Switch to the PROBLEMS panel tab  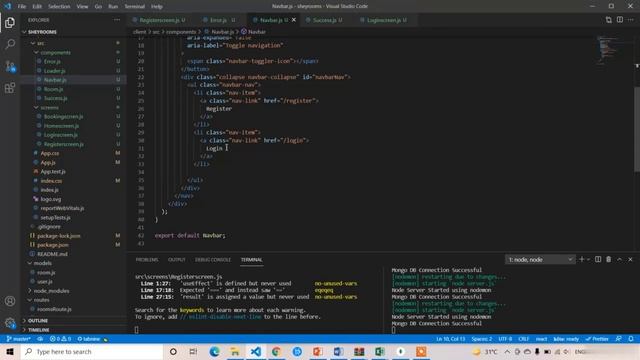click(147, 260)
